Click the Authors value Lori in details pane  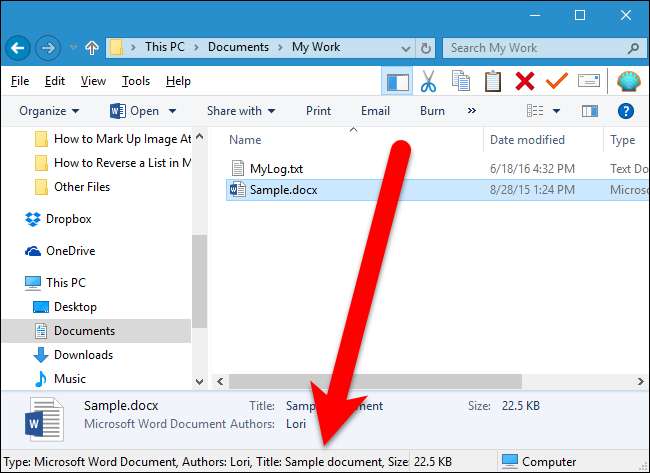(296, 424)
